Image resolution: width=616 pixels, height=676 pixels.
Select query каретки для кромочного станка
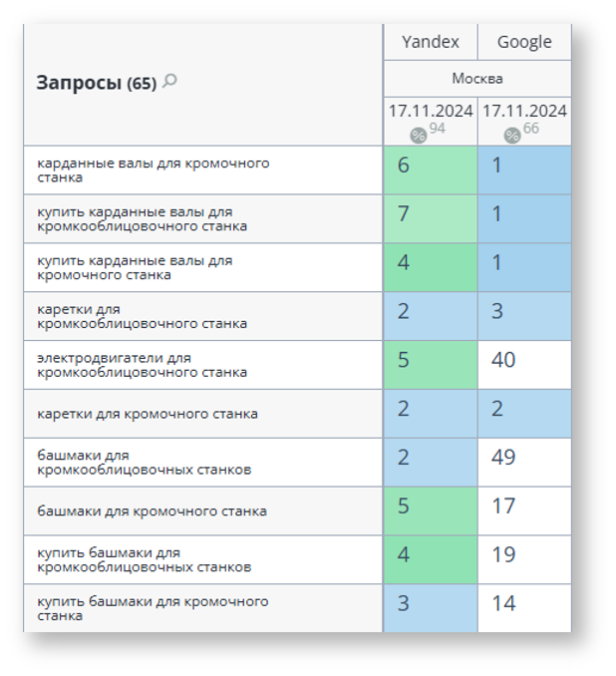[x=148, y=414]
